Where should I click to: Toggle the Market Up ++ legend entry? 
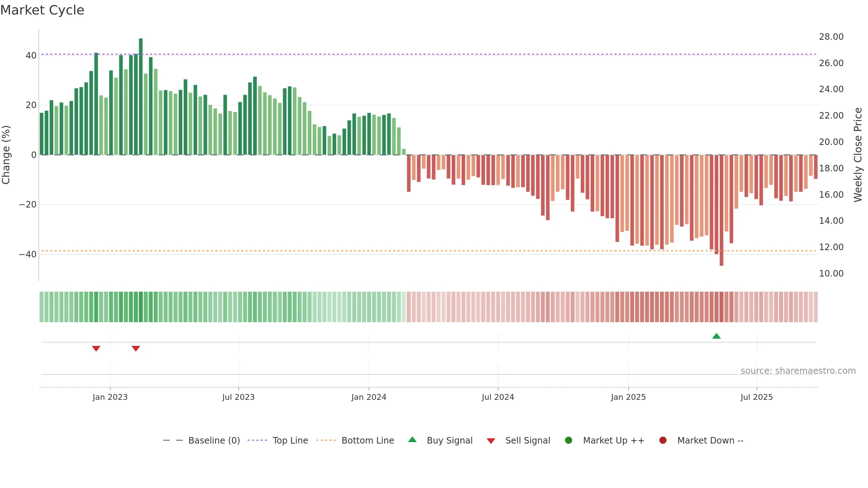[604, 440]
